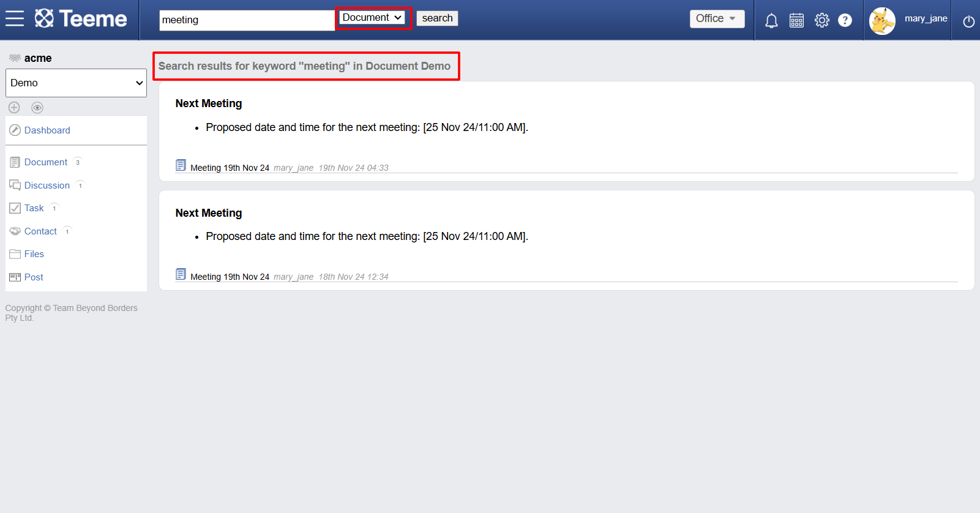Click Next Meeting heading in second result
The width and height of the screenshot is (980, 513).
(x=209, y=213)
